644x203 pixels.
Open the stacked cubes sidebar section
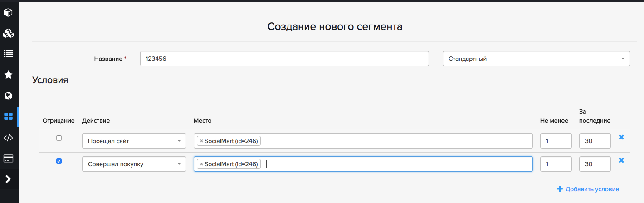click(x=8, y=33)
